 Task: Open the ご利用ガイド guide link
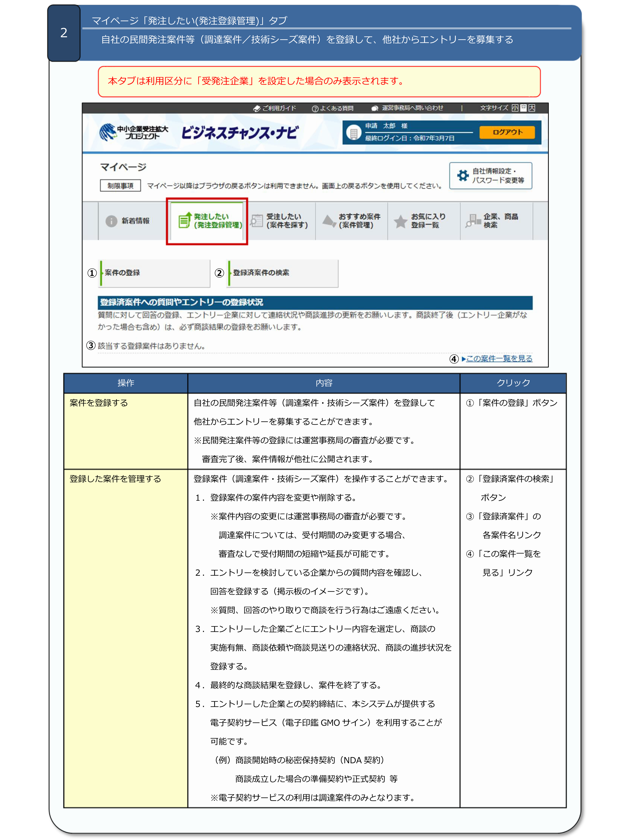[275, 108]
